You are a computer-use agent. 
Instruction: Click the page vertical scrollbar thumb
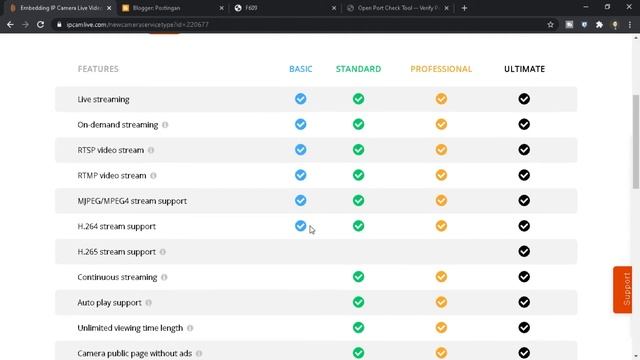pos(636,141)
